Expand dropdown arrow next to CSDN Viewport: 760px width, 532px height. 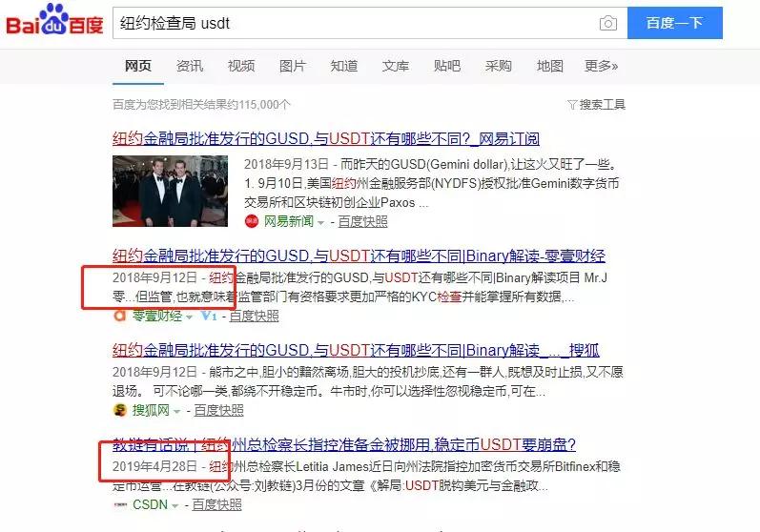tap(175, 505)
